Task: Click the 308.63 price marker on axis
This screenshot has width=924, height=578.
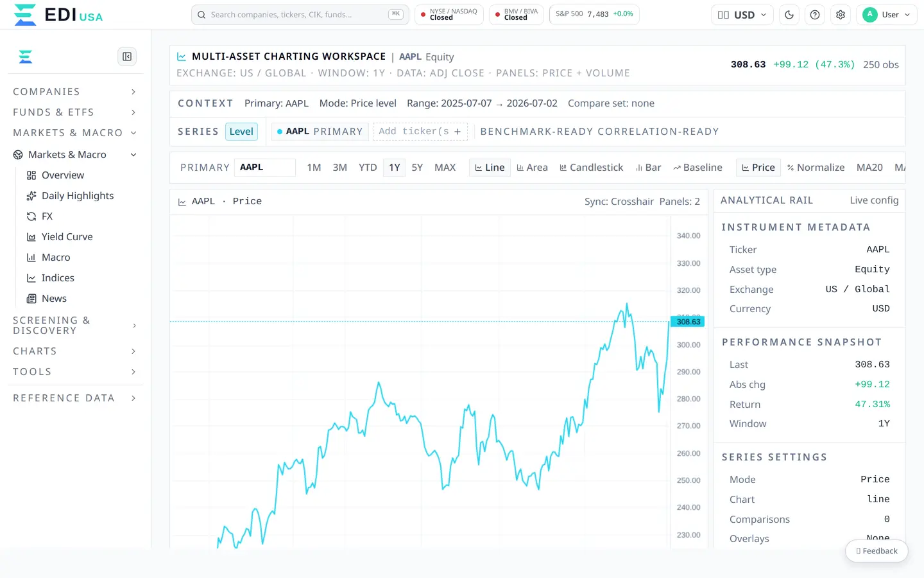Action: [x=688, y=322]
